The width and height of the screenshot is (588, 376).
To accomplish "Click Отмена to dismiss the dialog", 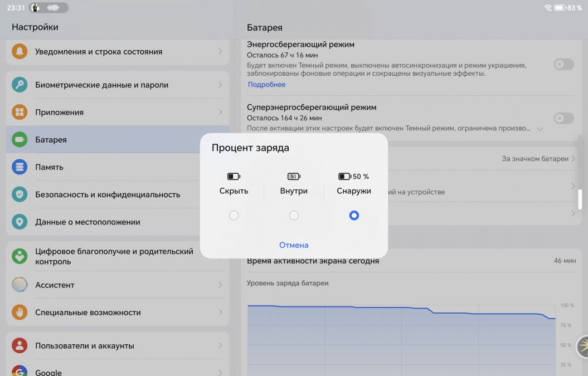I will [294, 245].
